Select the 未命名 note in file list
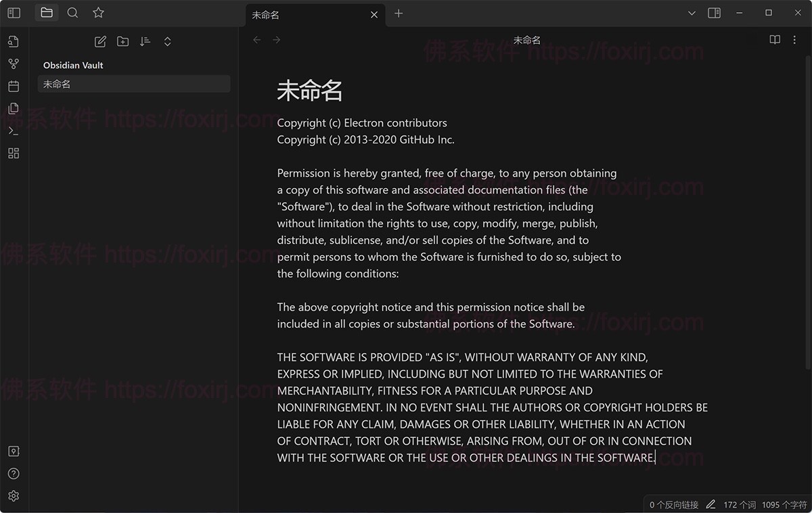 [133, 84]
